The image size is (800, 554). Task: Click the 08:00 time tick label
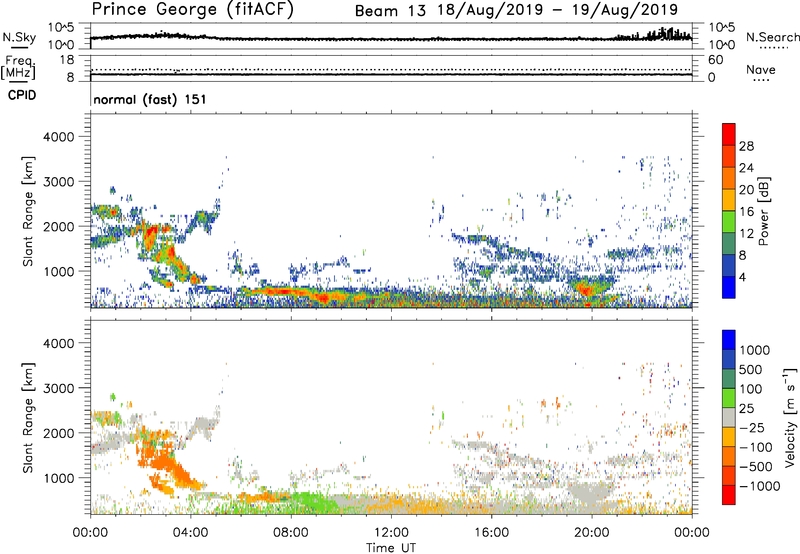291,533
